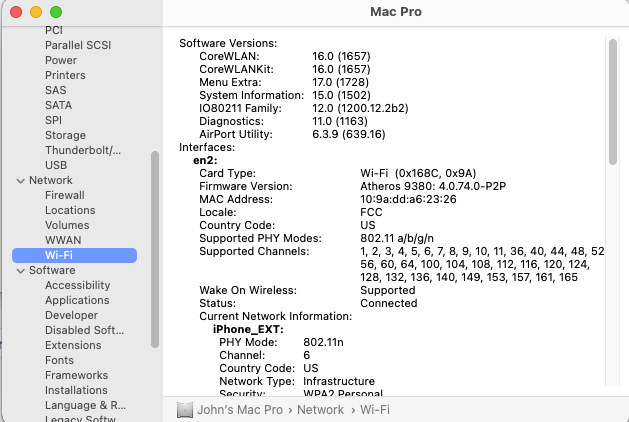Select WWAN in the sidebar

(x=63, y=240)
